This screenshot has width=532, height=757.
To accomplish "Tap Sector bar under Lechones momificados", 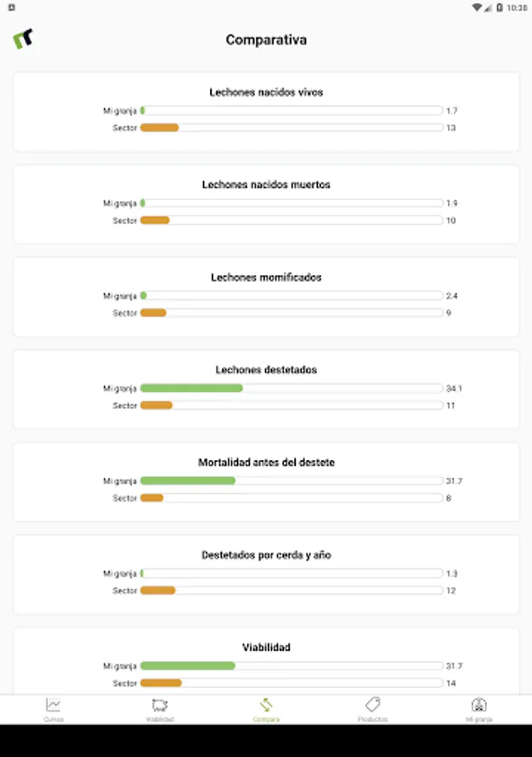I will (291, 313).
